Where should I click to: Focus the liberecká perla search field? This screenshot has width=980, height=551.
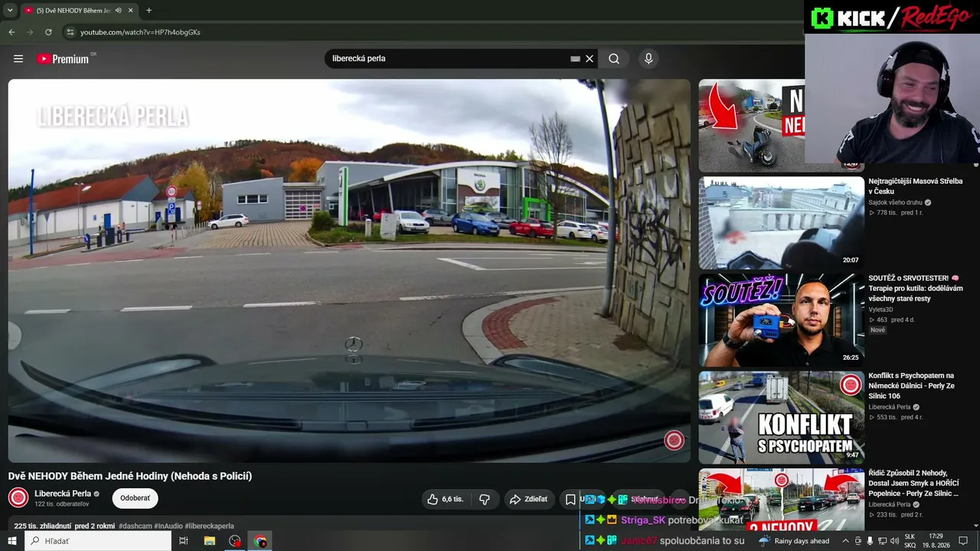448,59
